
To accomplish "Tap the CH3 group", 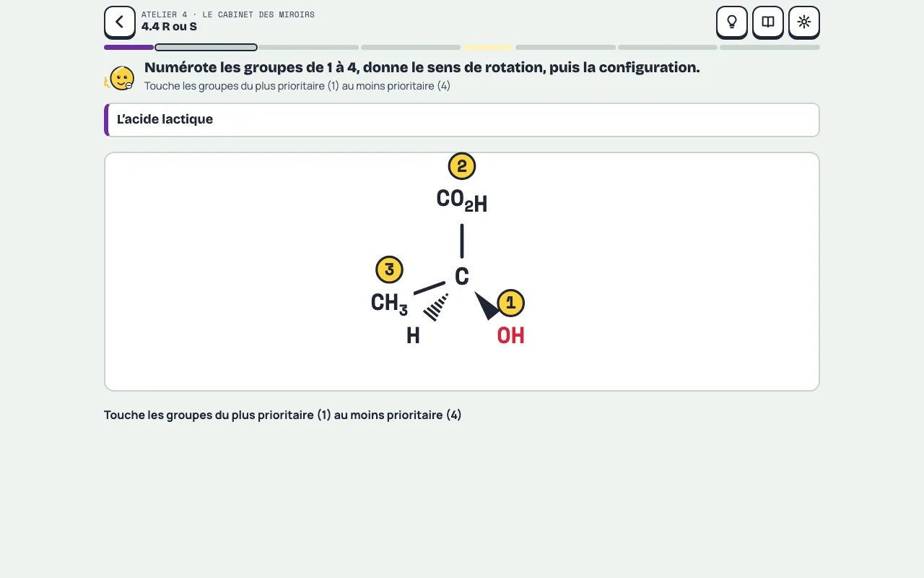I will pyautogui.click(x=389, y=303).
